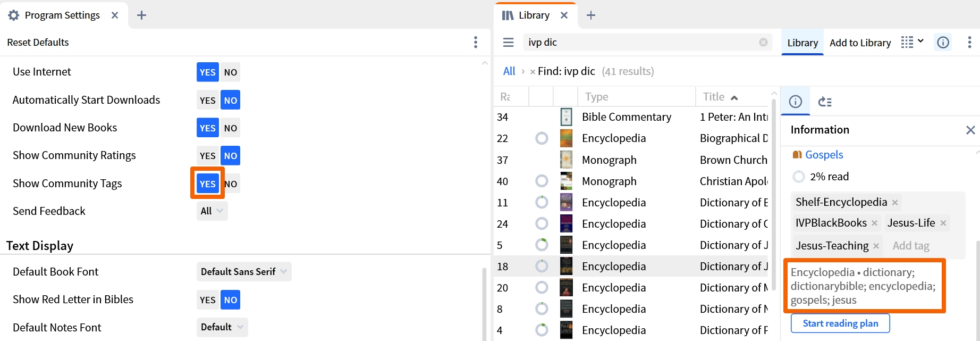Clear the ivp dic search text
The width and height of the screenshot is (980, 341).
763,42
